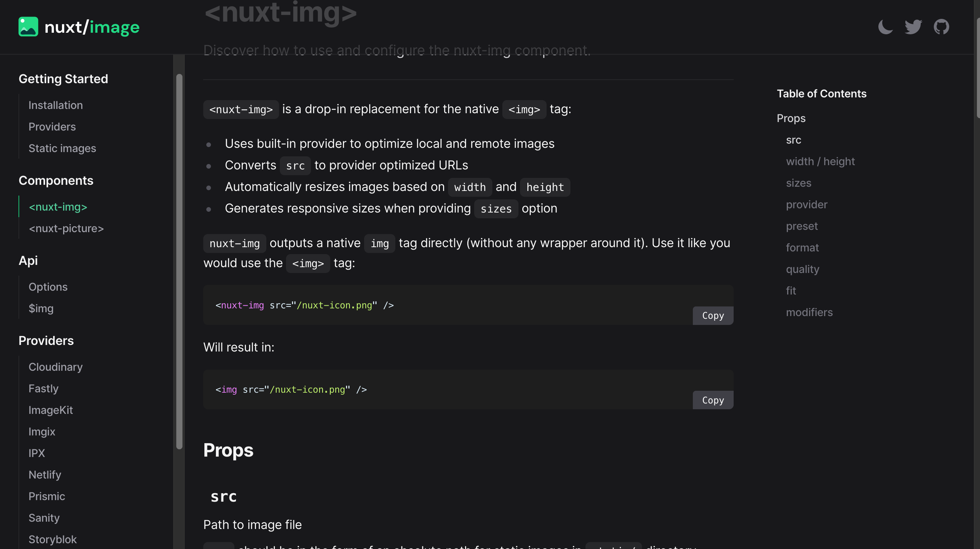Image resolution: width=980 pixels, height=549 pixels.
Task: Open the Fastly provider page
Action: (x=43, y=388)
